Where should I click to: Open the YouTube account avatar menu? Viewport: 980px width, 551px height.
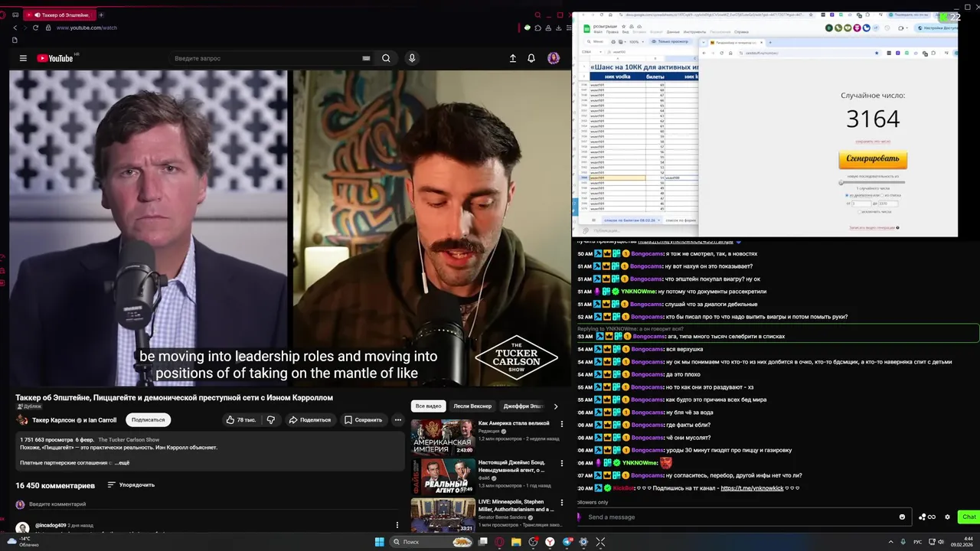(x=554, y=58)
